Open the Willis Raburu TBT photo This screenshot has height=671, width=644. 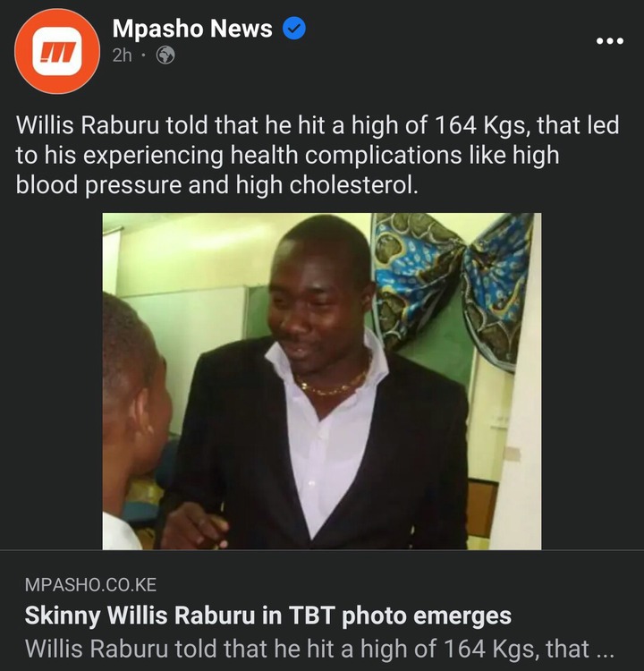[322, 381]
